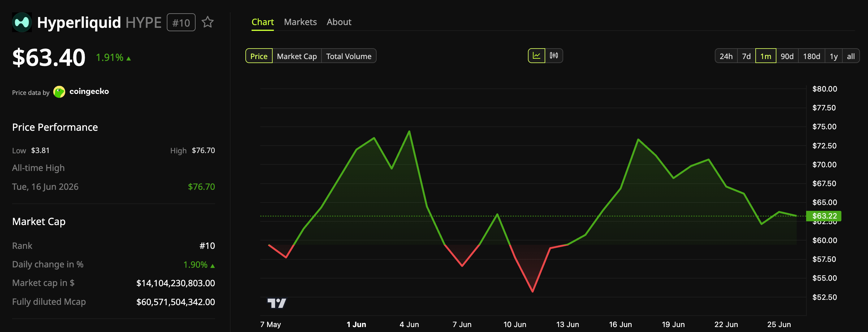Viewport: 868px width, 332px height.
Task: Click the 7 May date axis label
Action: click(270, 325)
